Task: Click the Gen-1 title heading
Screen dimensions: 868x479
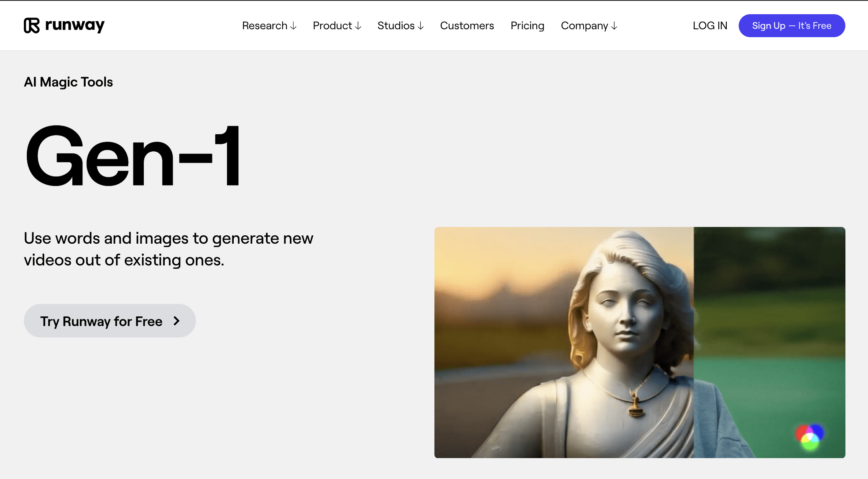Action: point(133,155)
